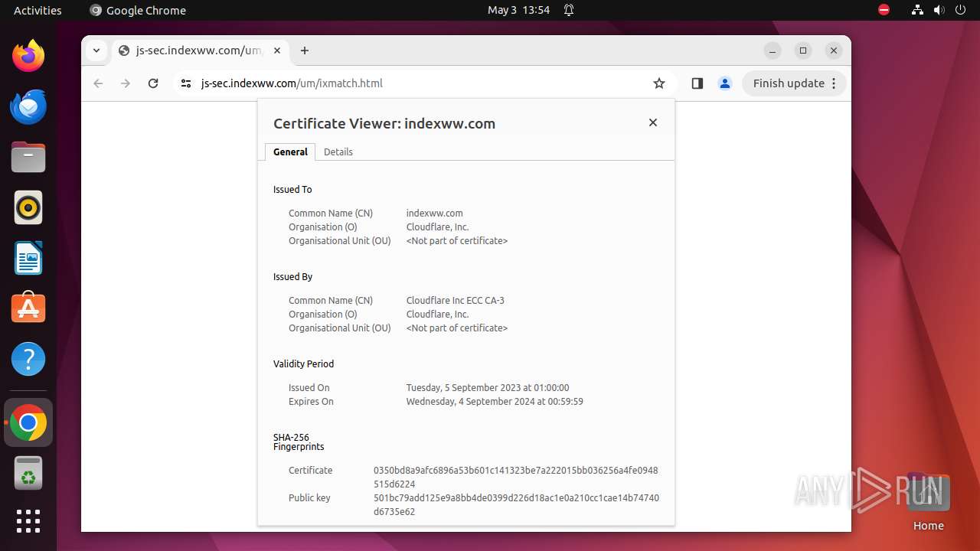
Task: Click the Validity Period heading
Action: coord(303,364)
